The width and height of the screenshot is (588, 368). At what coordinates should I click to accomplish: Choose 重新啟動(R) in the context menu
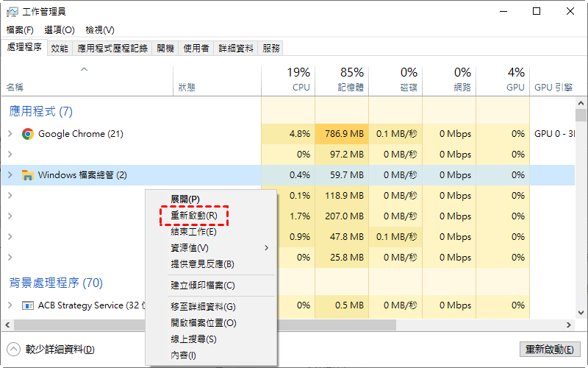click(x=211, y=216)
